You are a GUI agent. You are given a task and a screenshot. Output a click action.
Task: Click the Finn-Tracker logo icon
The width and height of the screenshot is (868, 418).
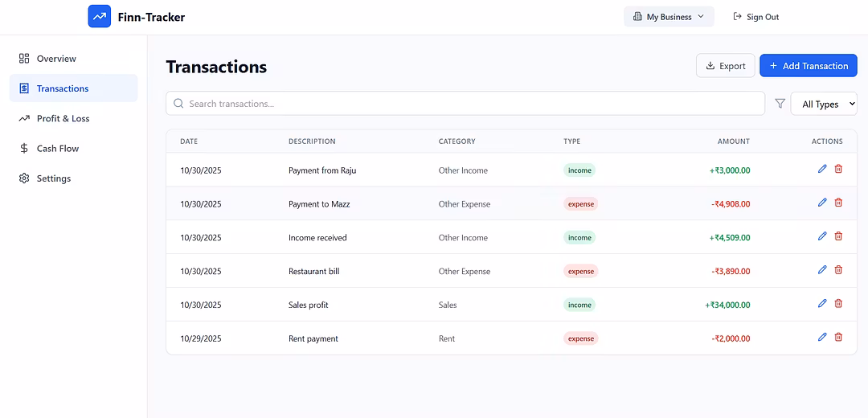pos(100,17)
